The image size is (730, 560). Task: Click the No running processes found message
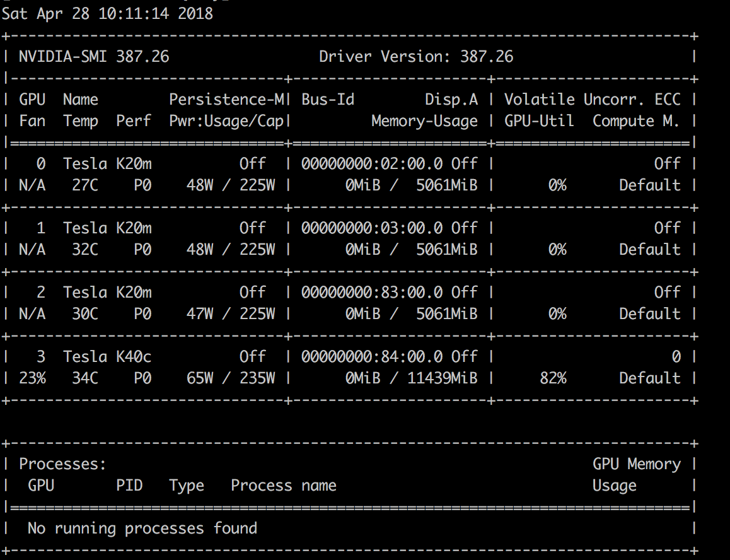tap(142, 528)
